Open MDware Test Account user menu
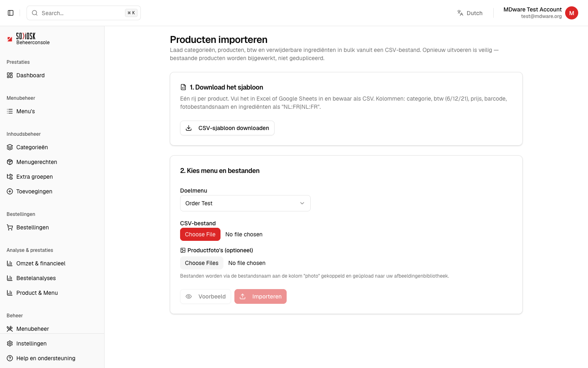Image resolution: width=588 pixels, height=368 pixels. point(541,13)
